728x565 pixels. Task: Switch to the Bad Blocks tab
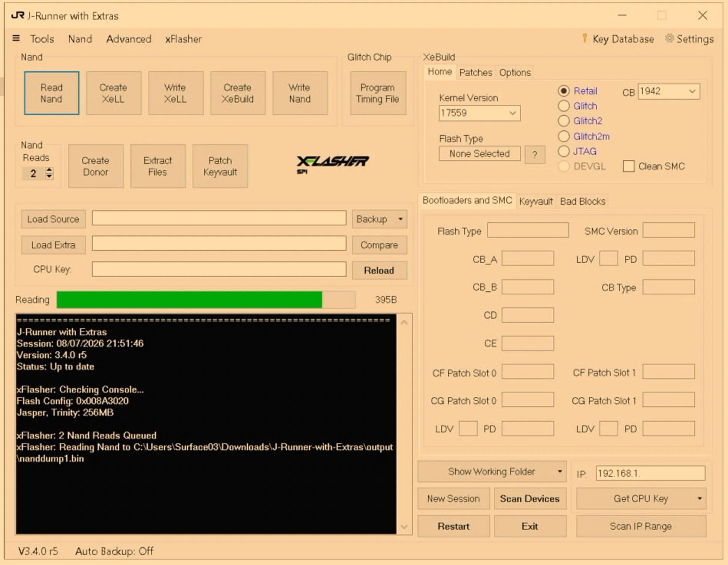(x=583, y=201)
